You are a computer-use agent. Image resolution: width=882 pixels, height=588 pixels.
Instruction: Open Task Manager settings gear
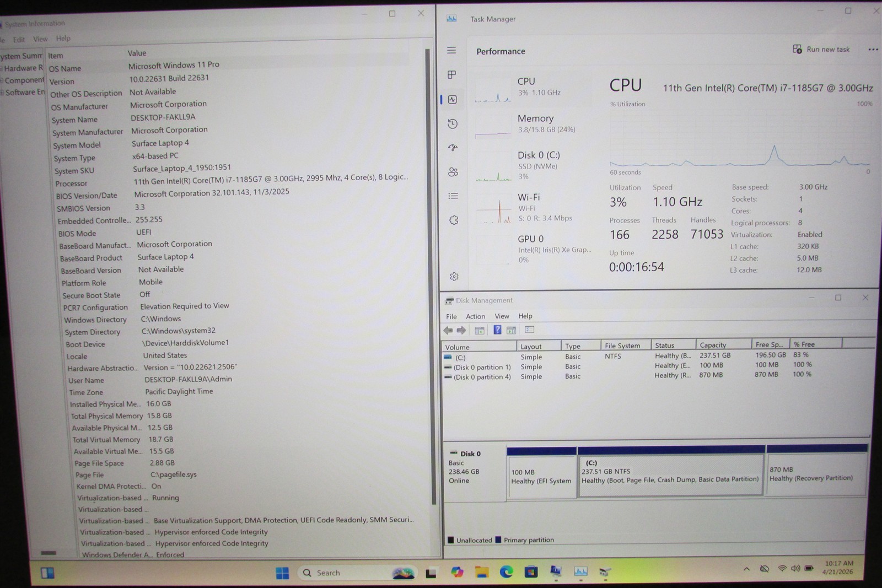pos(454,276)
